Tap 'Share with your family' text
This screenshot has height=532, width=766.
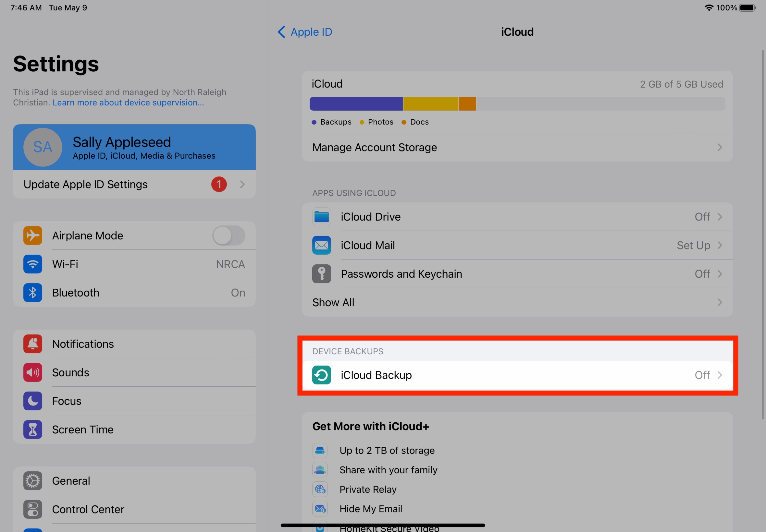tap(389, 470)
